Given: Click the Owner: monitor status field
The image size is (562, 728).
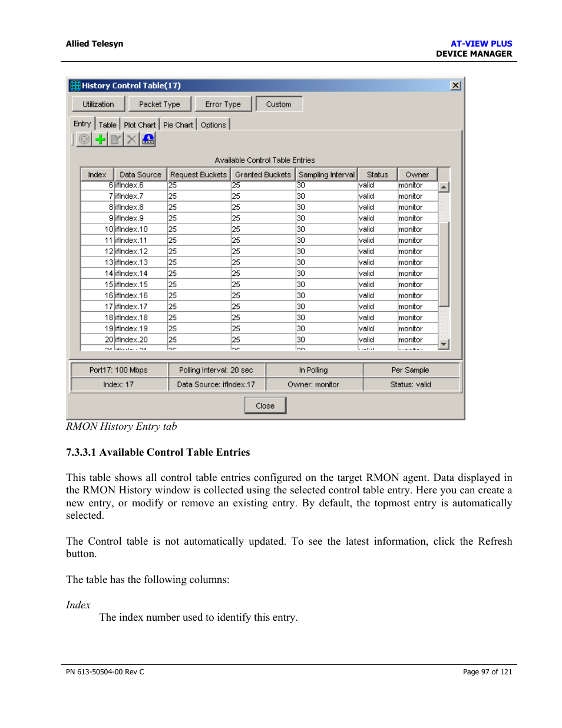Looking at the screenshot, I should pyautogui.click(x=313, y=384).
